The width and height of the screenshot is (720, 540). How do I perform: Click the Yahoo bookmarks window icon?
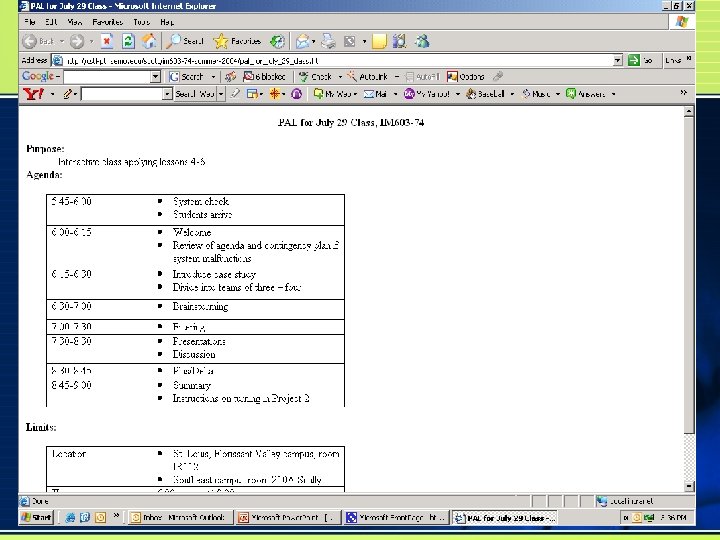[252, 94]
